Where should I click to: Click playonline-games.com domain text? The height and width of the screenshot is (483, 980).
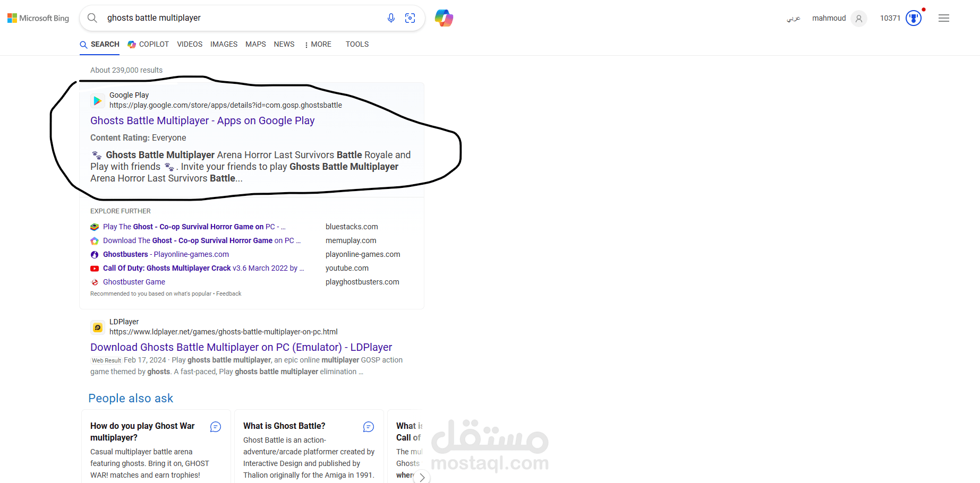pyautogui.click(x=363, y=254)
